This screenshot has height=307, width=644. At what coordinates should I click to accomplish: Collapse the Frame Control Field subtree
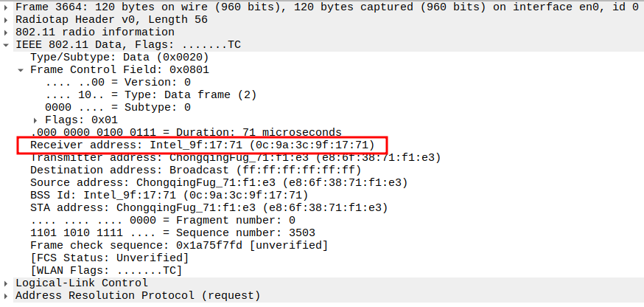click(21, 70)
